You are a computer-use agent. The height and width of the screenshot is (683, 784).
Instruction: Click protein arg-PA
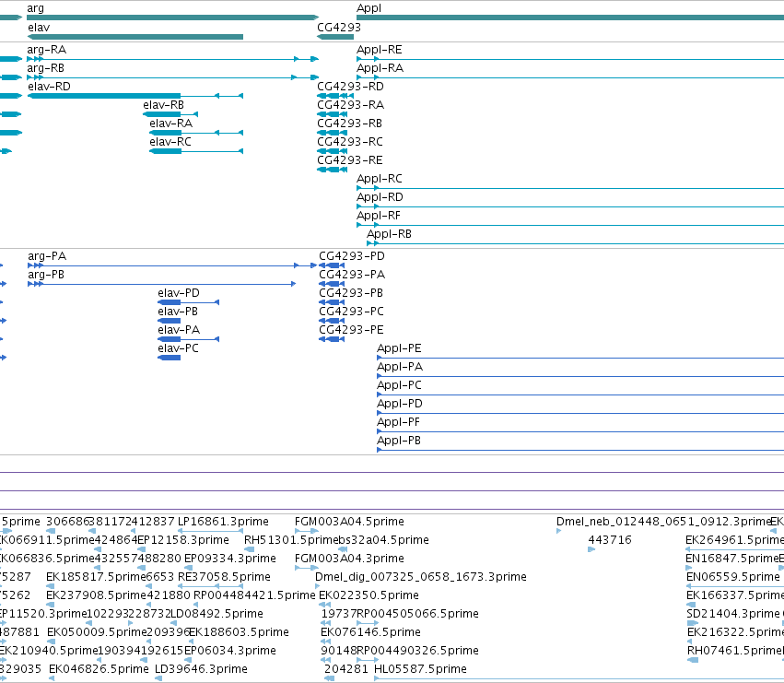[47, 256]
